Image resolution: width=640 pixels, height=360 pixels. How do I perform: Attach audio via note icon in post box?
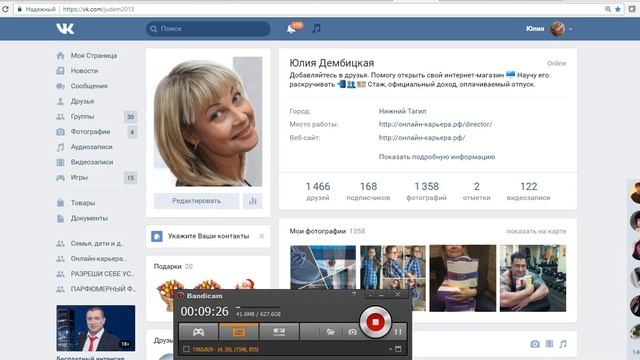[x=563, y=344]
